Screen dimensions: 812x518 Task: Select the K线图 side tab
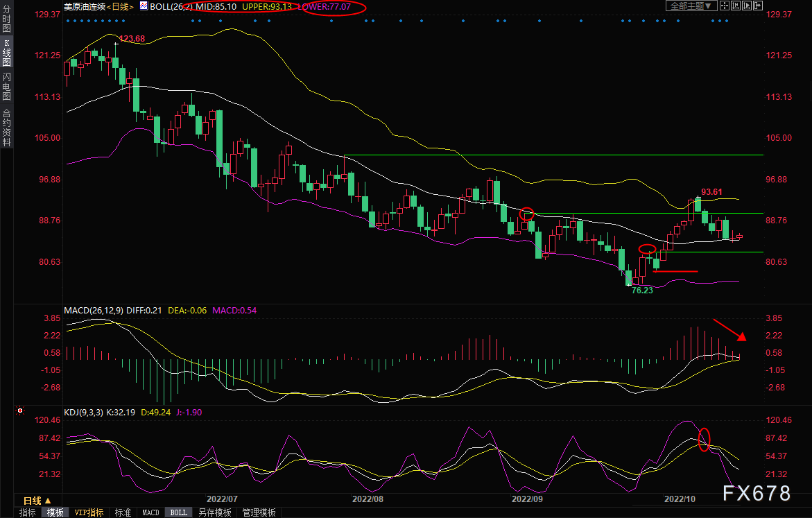click(x=7, y=52)
